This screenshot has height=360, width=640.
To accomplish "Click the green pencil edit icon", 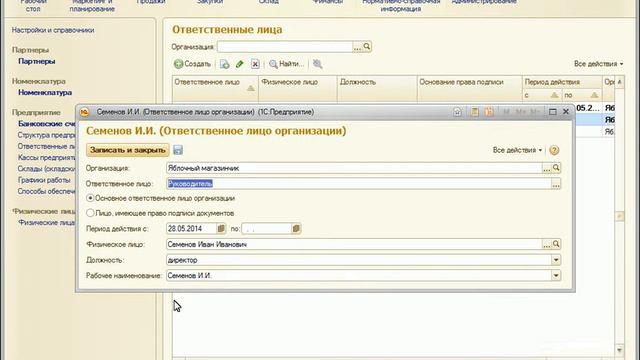I will click(x=240, y=64).
